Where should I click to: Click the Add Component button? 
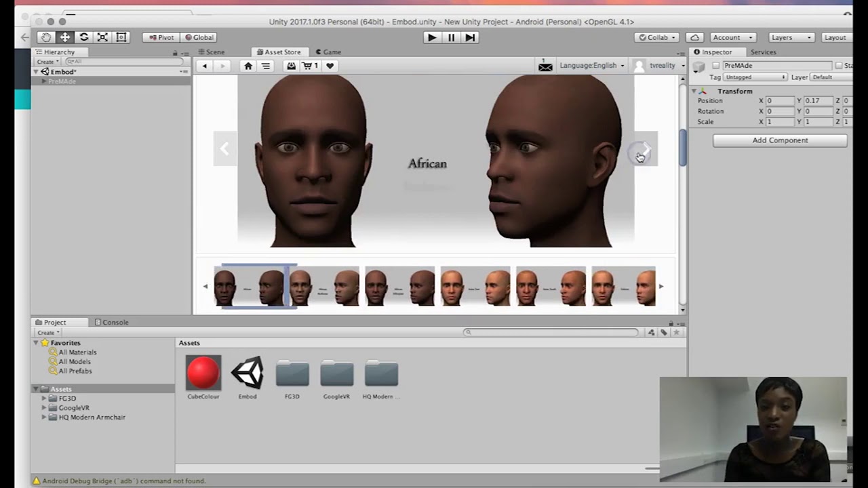780,140
